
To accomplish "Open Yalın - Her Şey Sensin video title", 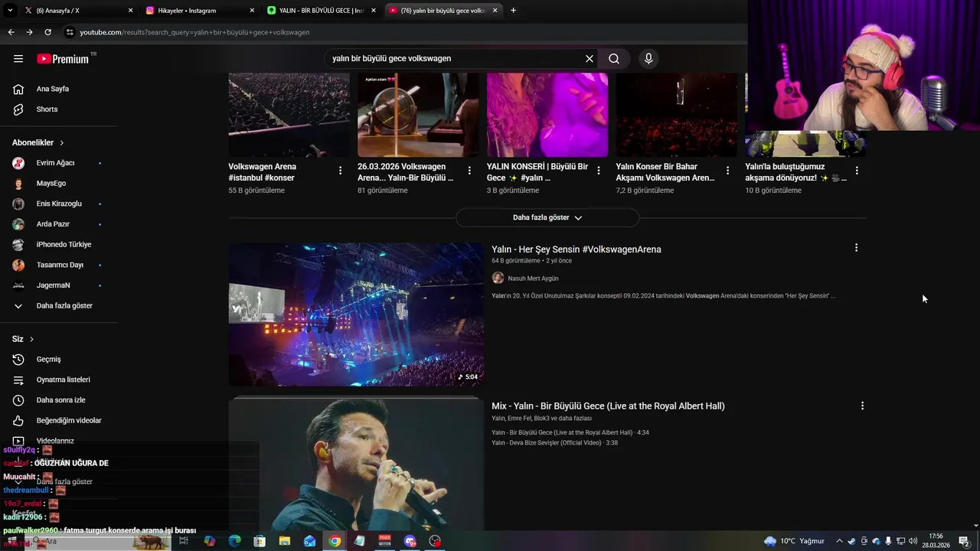I will [576, 249].
